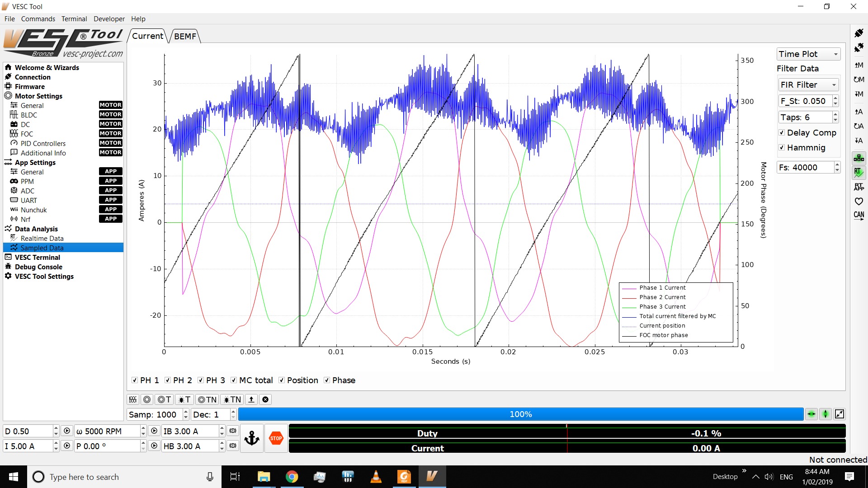Click Read default motor configuration (circular M)
Image resolution: width=868 pixels, height=488 pixels.
[859, 80]
